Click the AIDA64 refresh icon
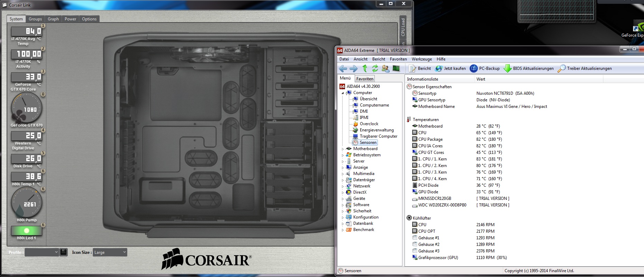Viewport: 644px width, 277px height. (375, 68)
